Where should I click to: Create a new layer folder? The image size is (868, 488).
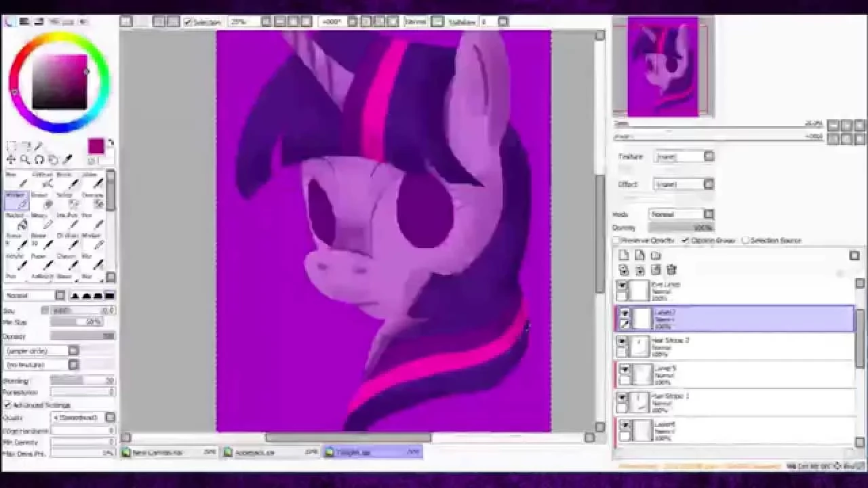point(655,256)
